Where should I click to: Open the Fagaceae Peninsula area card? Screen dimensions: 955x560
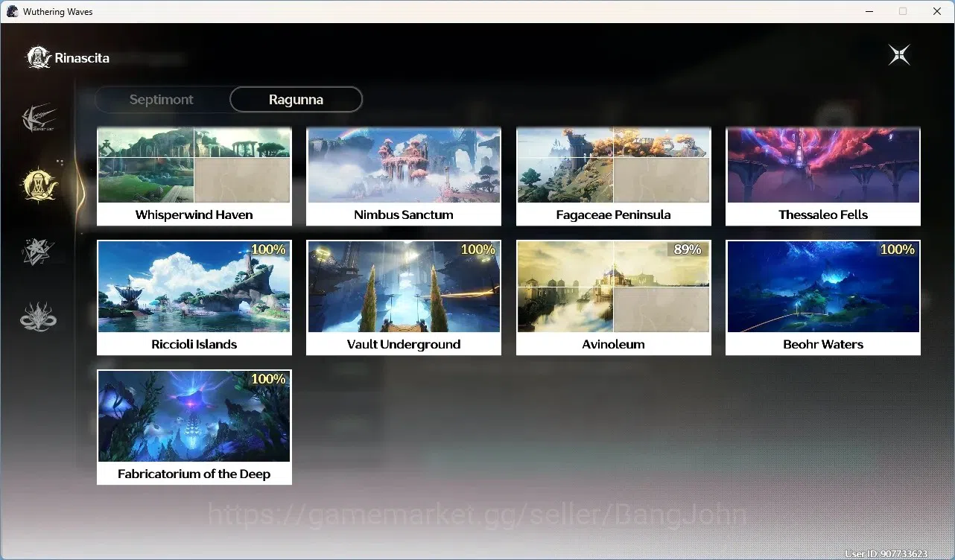click(614, 176)
